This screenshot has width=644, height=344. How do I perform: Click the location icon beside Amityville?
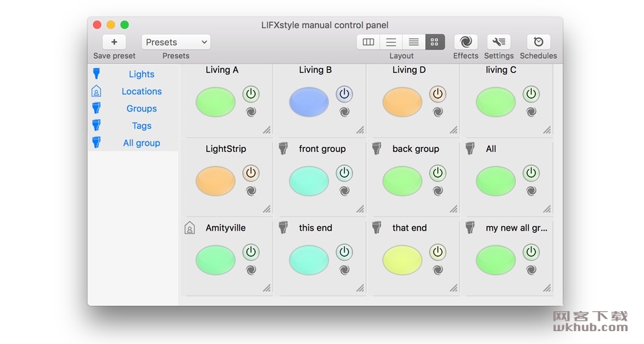(x=189, y=227)
